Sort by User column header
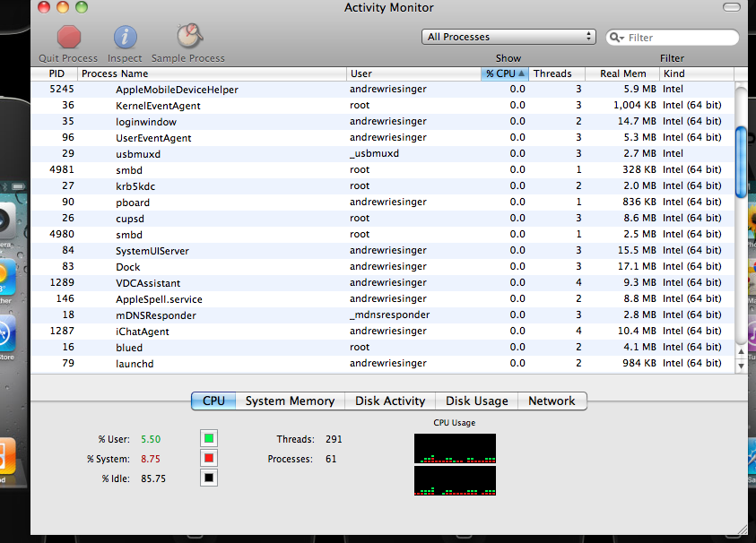The height and width of the screenshot is (543, 756). [413, 73]
